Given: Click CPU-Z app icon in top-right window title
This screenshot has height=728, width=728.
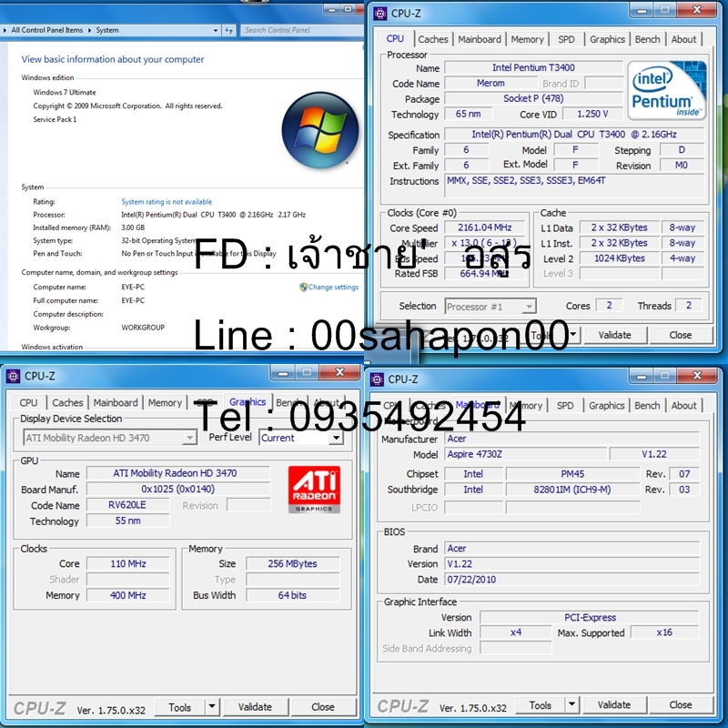Looking at the screenshot, I should coord(379,14).
